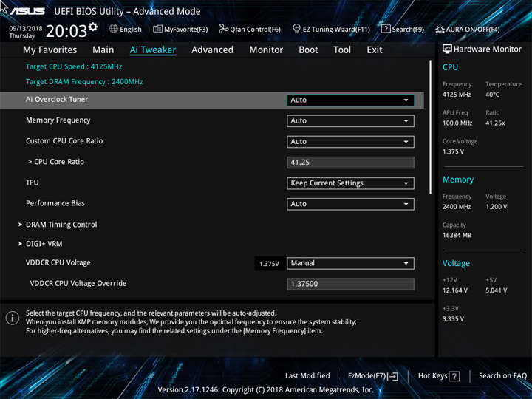
Task: Click the +3.3V reading 3.335 V
Action: [453, 319]
